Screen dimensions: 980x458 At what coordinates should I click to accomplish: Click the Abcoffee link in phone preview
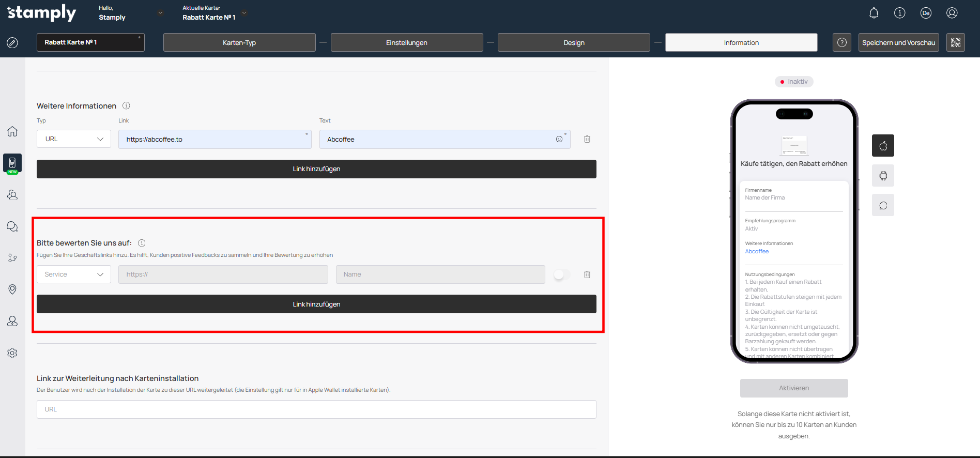tap(757, 251)
